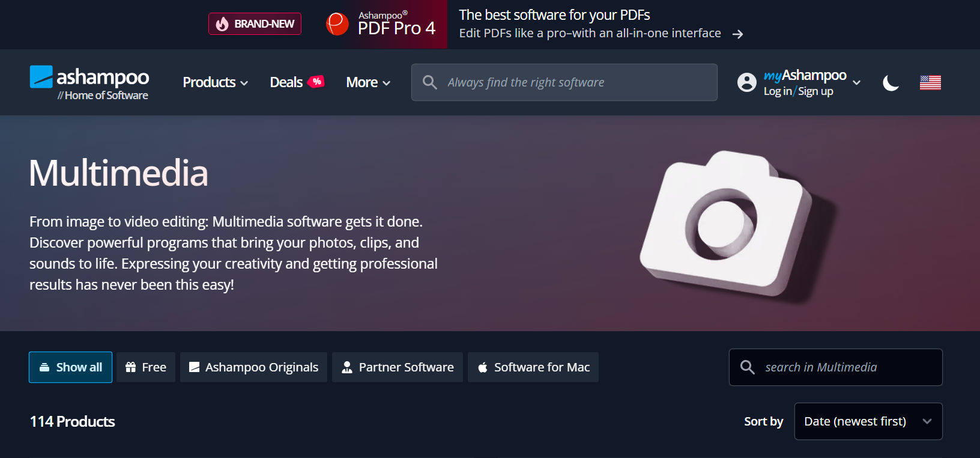
Task: Click the BRAND-NEW flame badge
Action: point(255,24)
